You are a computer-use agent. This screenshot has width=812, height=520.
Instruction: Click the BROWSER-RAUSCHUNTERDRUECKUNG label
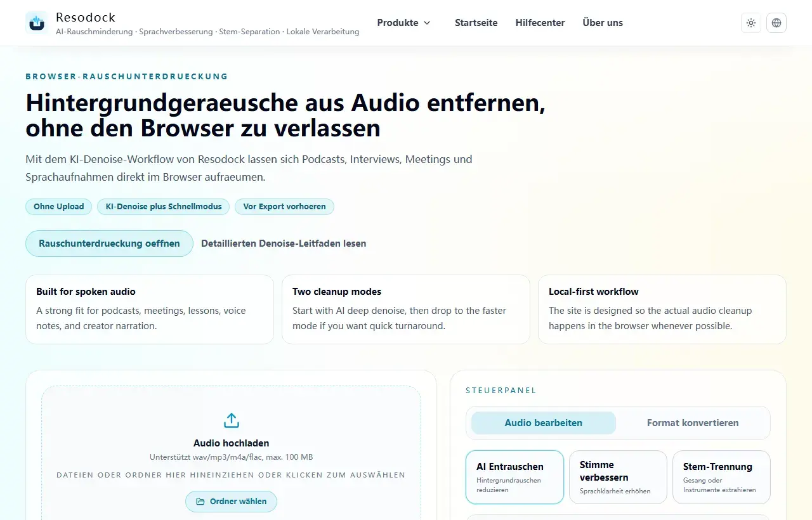(x=127, y=77)
